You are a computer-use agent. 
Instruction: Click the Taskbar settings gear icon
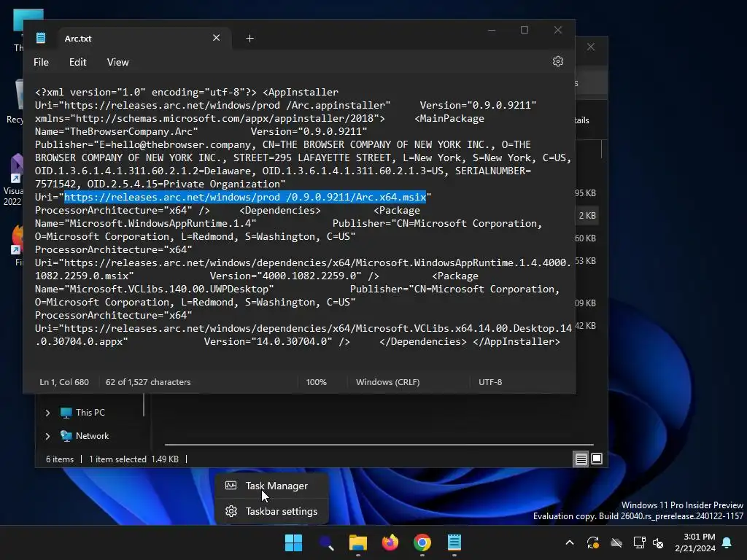coord(231,511)
